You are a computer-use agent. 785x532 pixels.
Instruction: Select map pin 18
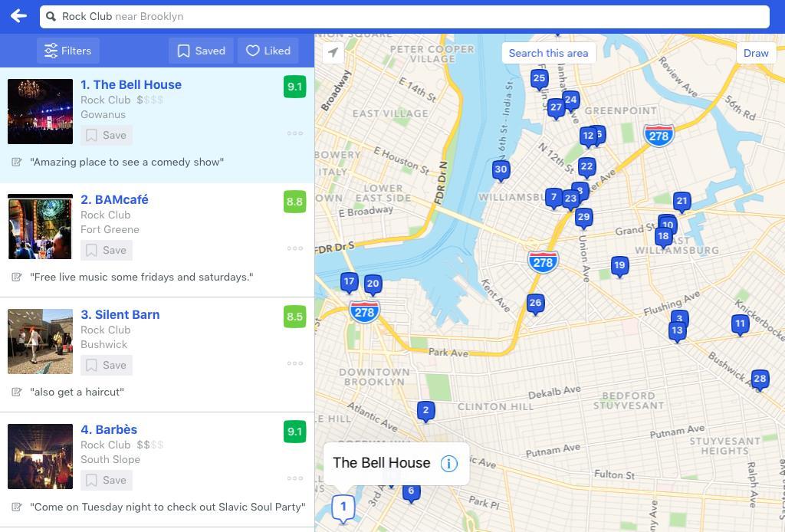(x=663, y=237)
